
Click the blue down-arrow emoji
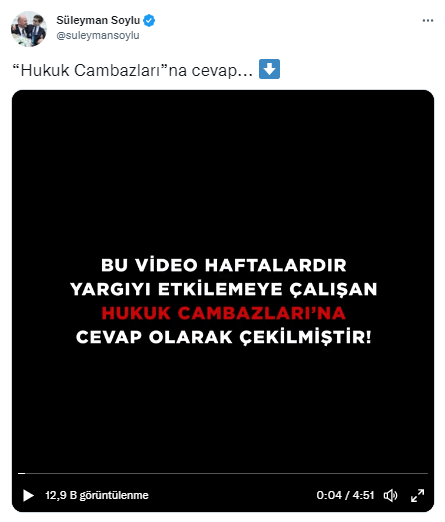(x=269, y=69)
